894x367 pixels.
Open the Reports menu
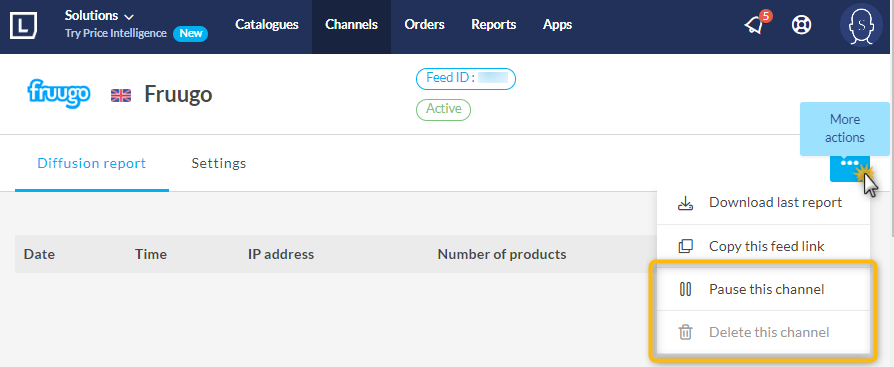494,25
